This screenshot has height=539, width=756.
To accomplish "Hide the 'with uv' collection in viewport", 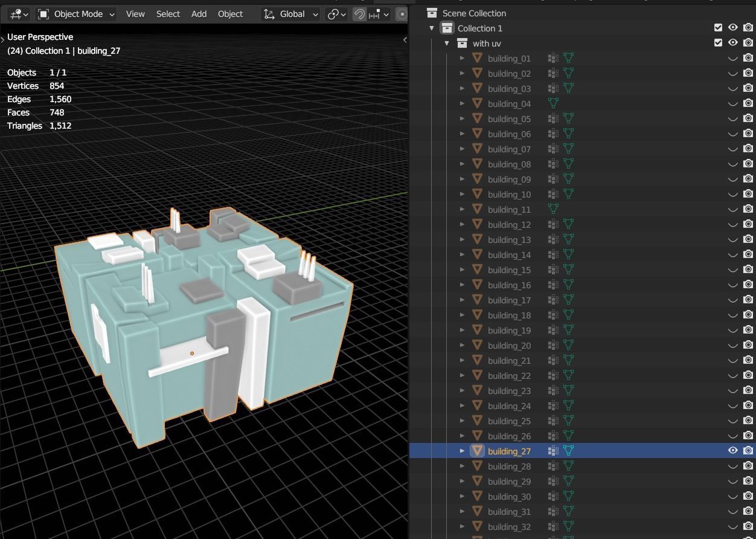I will coord(732,43).
